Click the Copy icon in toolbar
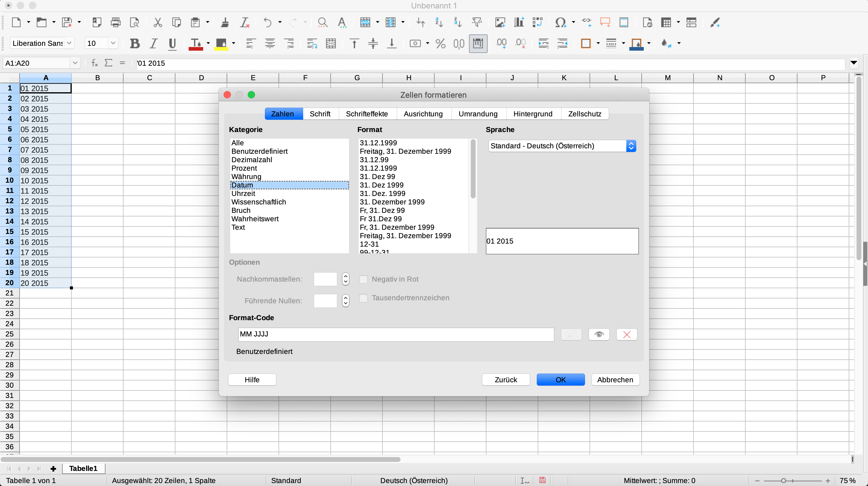The width and height of the screenshot is (868, 486). [x=176, y=23]
